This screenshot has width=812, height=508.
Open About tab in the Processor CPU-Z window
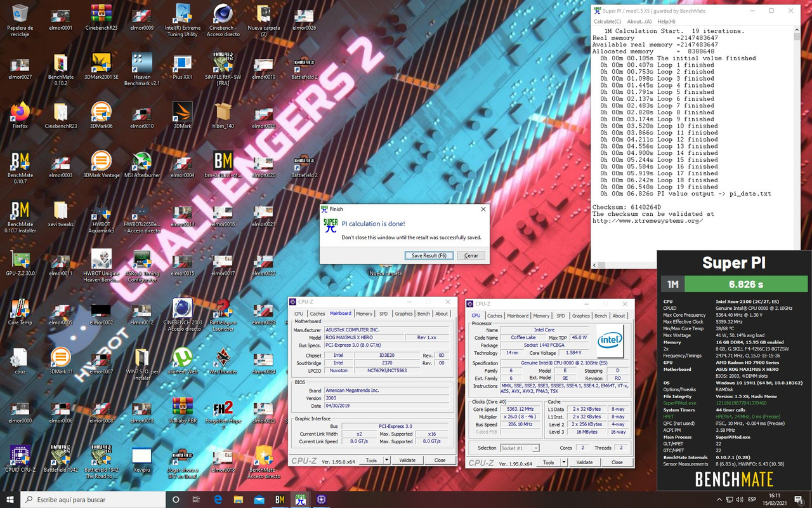619,316
